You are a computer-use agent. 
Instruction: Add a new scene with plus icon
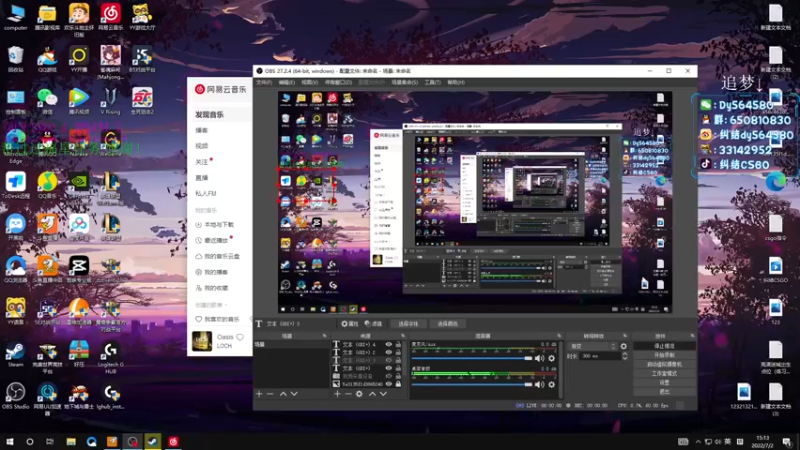point(259,394)
